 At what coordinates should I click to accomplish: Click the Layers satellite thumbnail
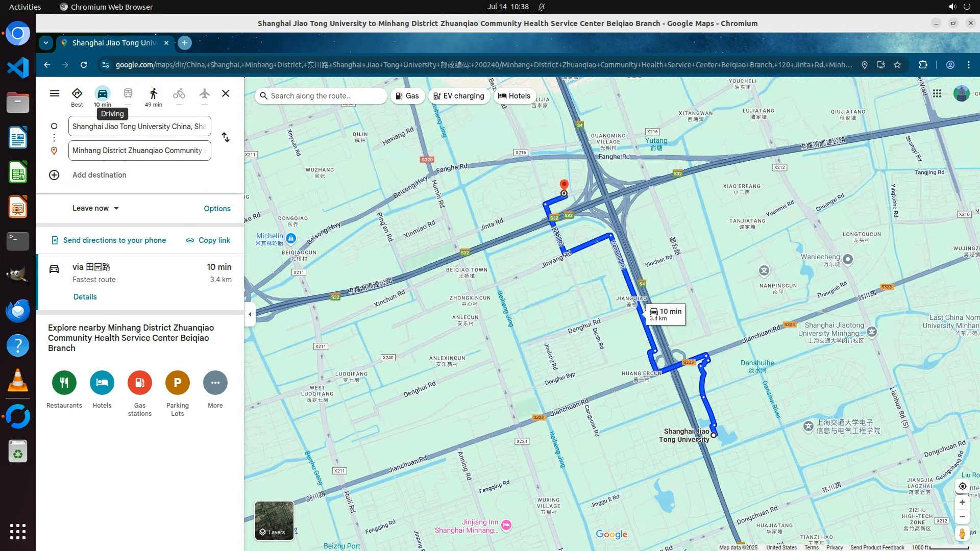tap(274, 520)
